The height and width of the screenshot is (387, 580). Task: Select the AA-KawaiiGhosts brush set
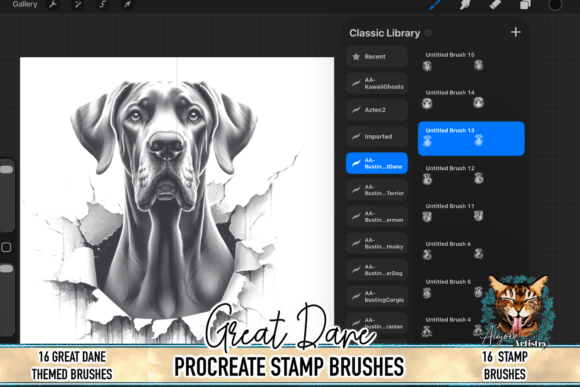(377, 83)
